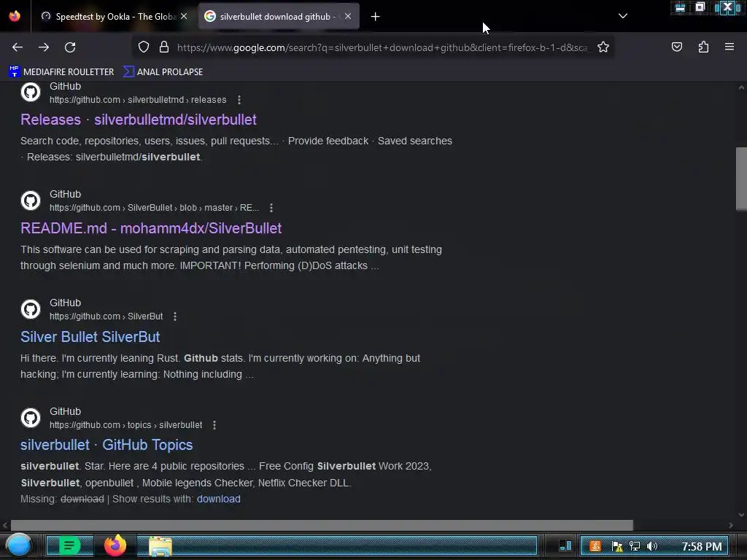The image size is (747, 560).
Task: Click the scroll left arrow of the horizontal scrollbar
Action: (x=5, y=525)
